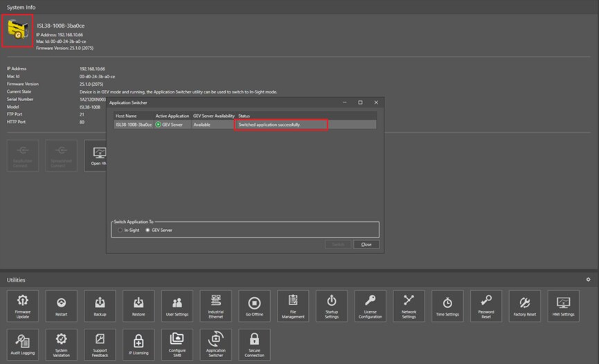Click the Restart utility icon
599x364 pixels.
[62, 306]
